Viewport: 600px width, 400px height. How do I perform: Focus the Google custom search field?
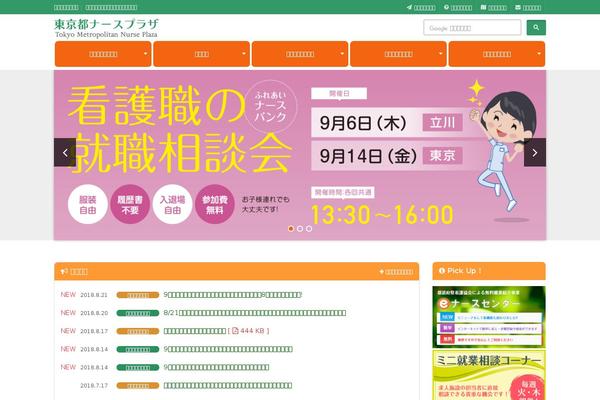click(x=472, y=28)
